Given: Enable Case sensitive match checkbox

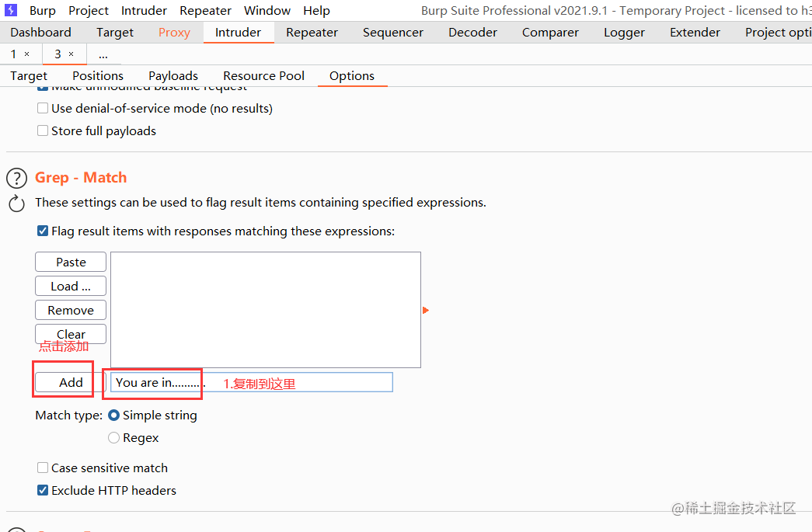Looking at the screenshot, I should (x=43, y=468).
